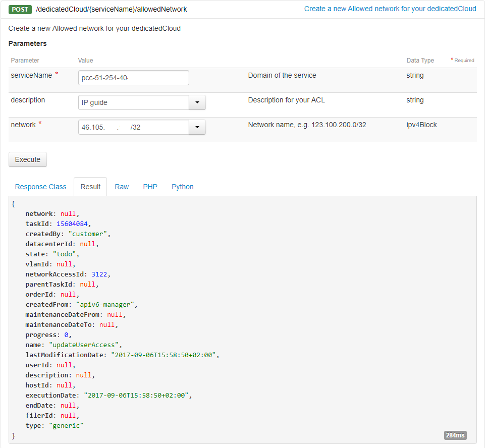Click into the description text field
The height and width of the screenshot is (448, 488).
click(x=133, y=102)
